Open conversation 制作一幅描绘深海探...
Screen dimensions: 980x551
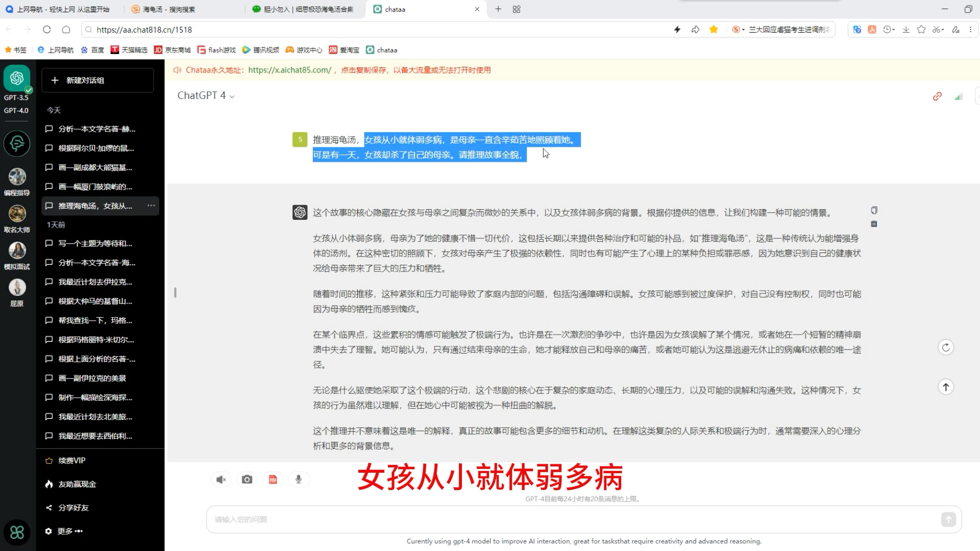(100, 397)
